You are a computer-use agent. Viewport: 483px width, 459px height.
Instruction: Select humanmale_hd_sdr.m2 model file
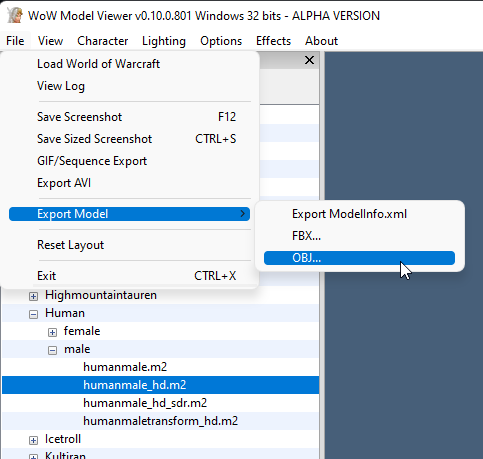[x=145, y=403]
